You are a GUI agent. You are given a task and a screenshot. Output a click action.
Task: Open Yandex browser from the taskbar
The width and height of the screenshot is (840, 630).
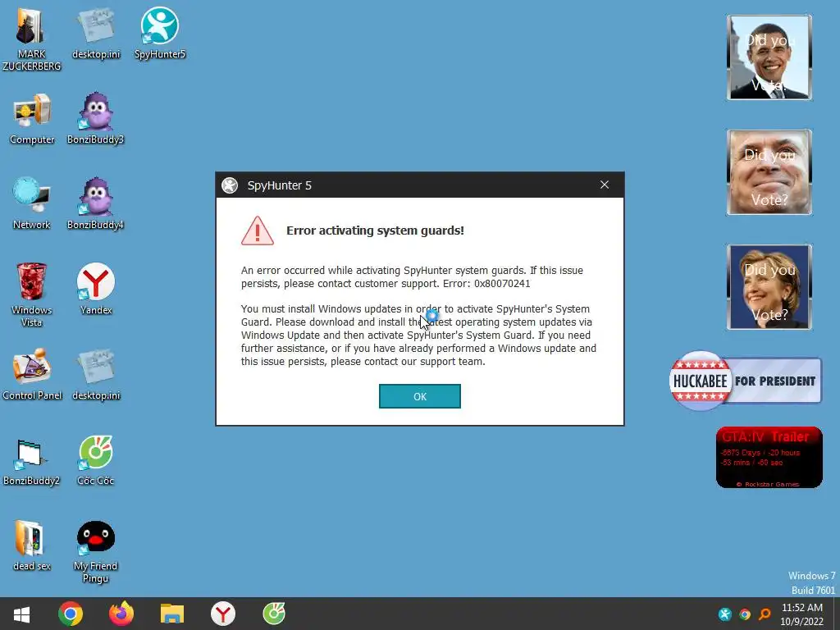tap(223, 614)
